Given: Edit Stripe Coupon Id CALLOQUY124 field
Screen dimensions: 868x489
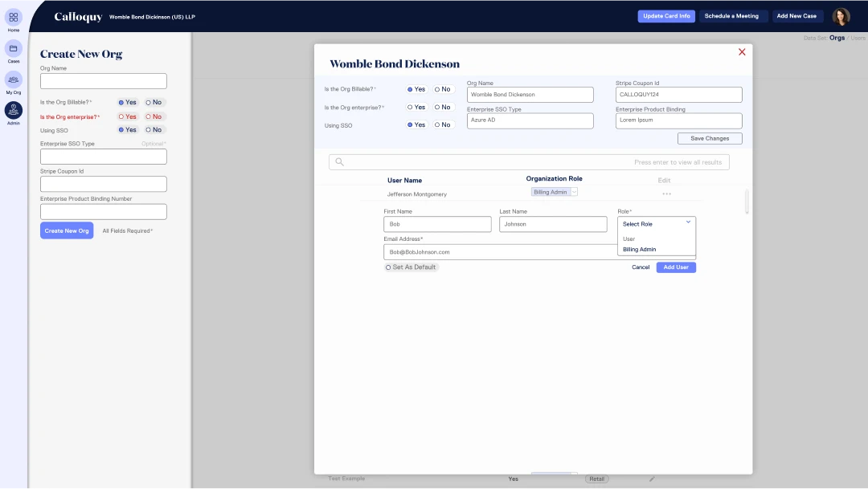Looking at the screenshot, I should click(x=678, y=95).
